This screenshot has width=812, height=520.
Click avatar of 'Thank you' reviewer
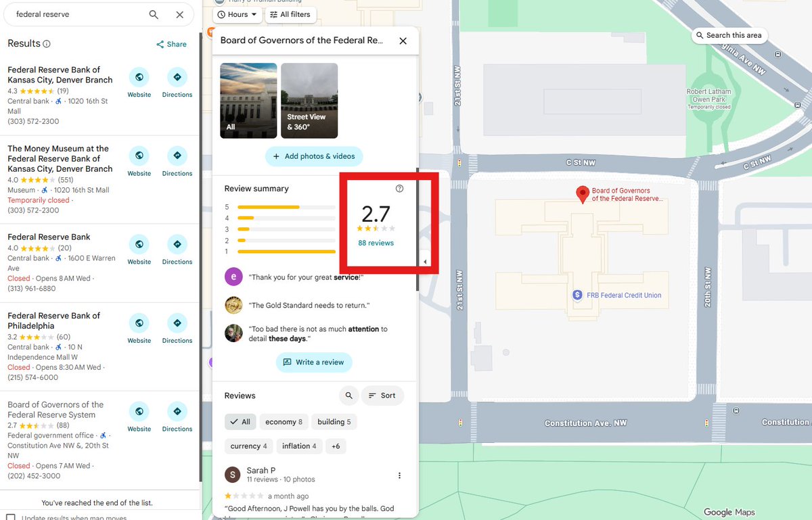pos(233,277)
